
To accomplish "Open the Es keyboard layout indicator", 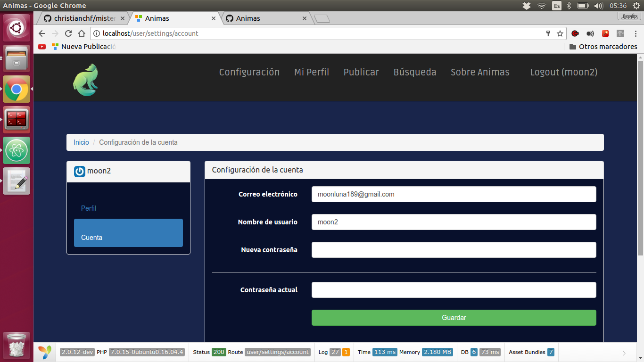I will pos(557,6).
